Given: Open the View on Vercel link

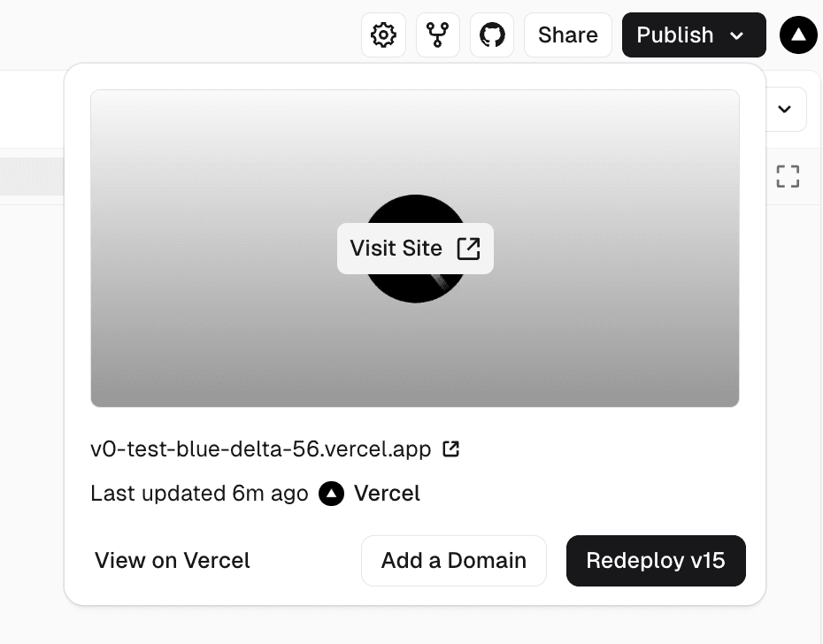Looking at the screenshot, I should coord(172,560).
